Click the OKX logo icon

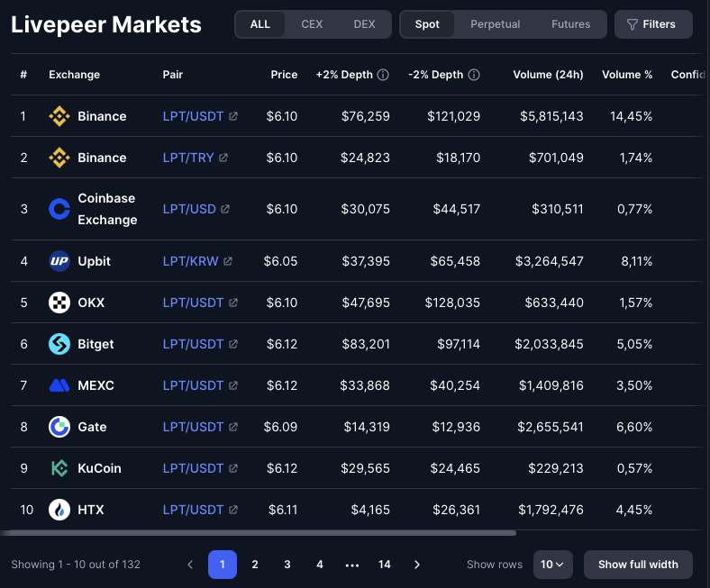pyautogui.click(x=59, y=303)
